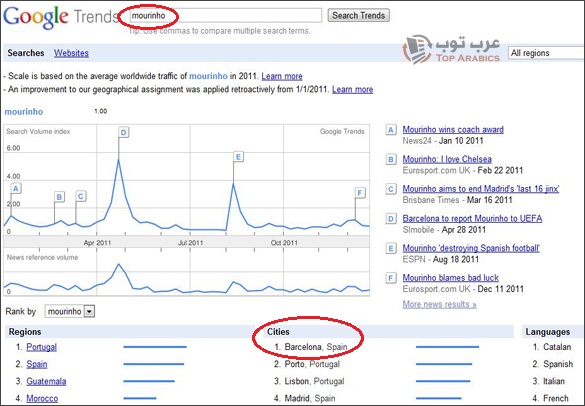This screenshot has width=585, height=406.
Task: Click the C icon beside last 16 jinx headline
Action: pyautogui.click(x=391, y=189)
